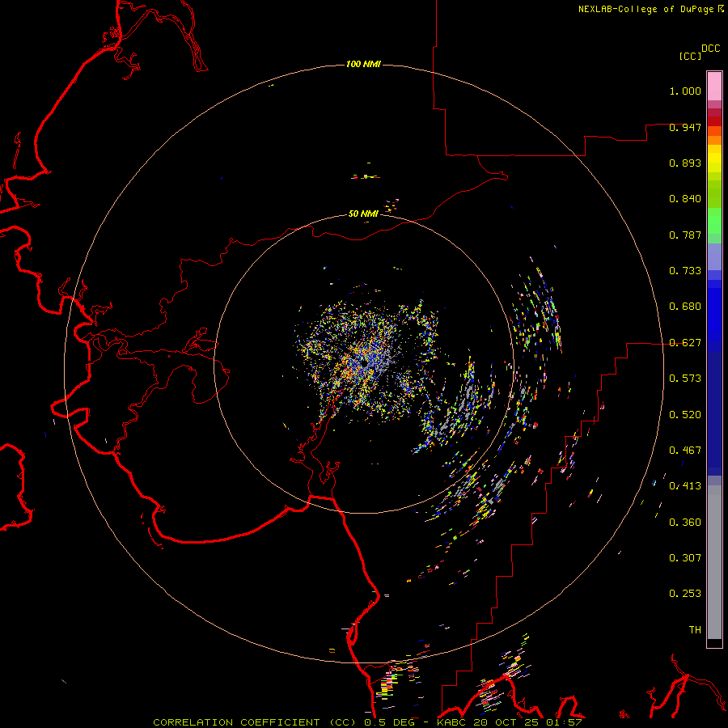Click the 1.000 value on the color scale
This screenshot has width=728, height=728.
pos(685,91)
